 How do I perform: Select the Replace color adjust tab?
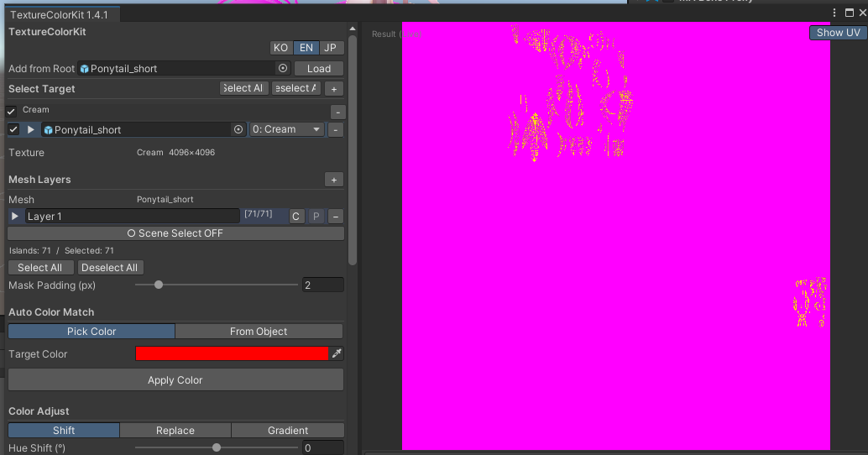tap(175, 430)
